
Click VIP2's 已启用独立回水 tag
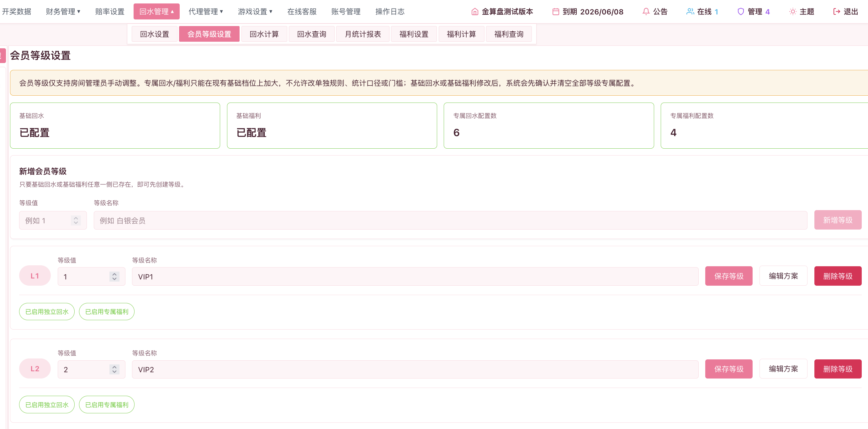47,405
